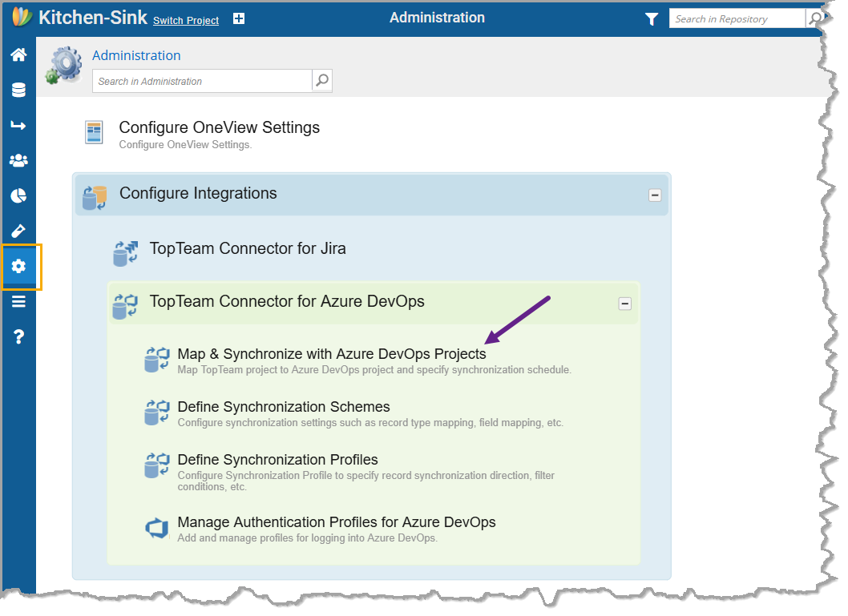Expand TopTeam Connector for Jira
Image resolution: width=848 pixels, height=616 pixels.
click(x=248, y=248)
